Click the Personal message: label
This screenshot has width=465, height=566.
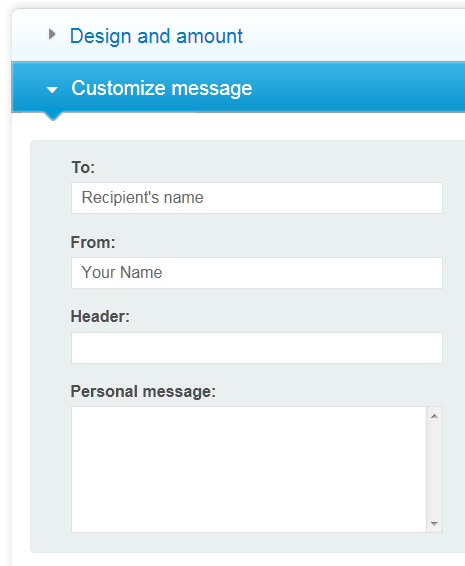143,392
